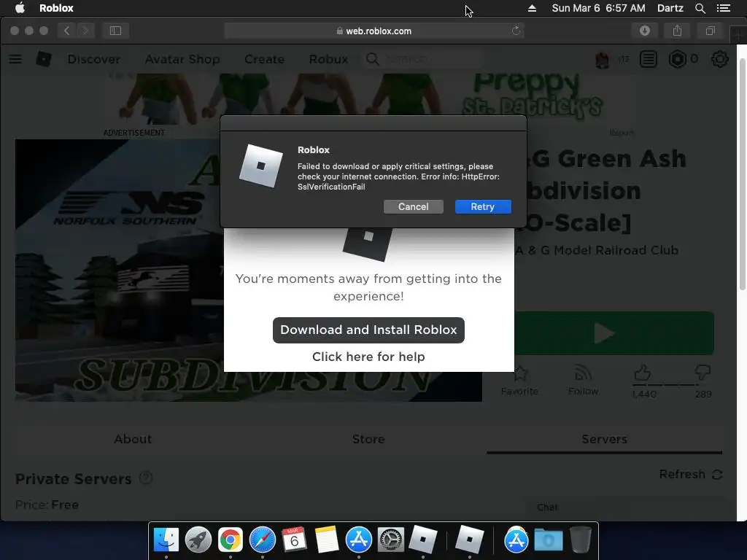This screenshot has height=560, width=747.
Task: Open Notification Center list icon
Action: pos(724,8)
